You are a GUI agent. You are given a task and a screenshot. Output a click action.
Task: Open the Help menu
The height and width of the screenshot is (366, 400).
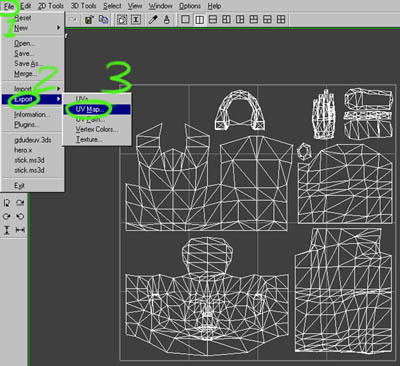(214, 6)
